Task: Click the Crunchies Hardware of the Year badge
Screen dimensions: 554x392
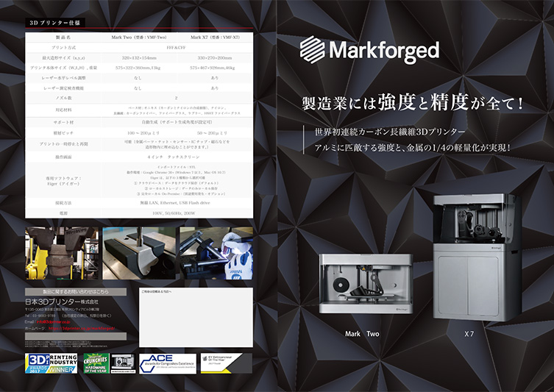Action: coord(96,364)
